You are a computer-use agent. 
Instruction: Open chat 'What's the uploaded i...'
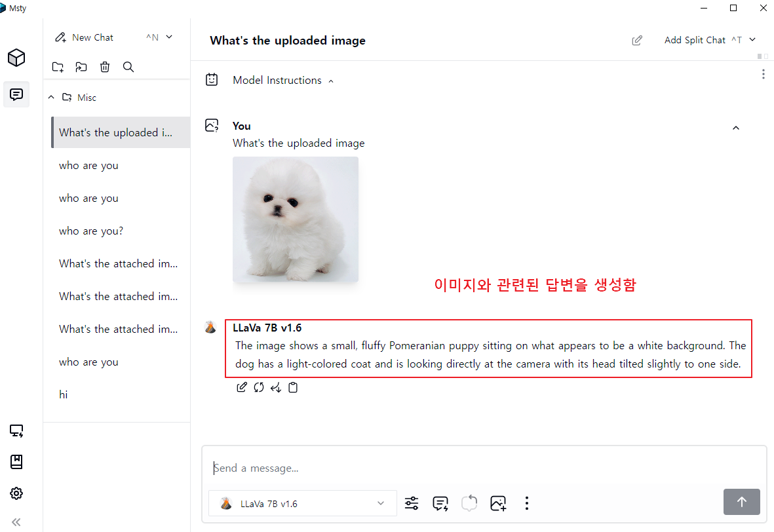tap(121, 132)
